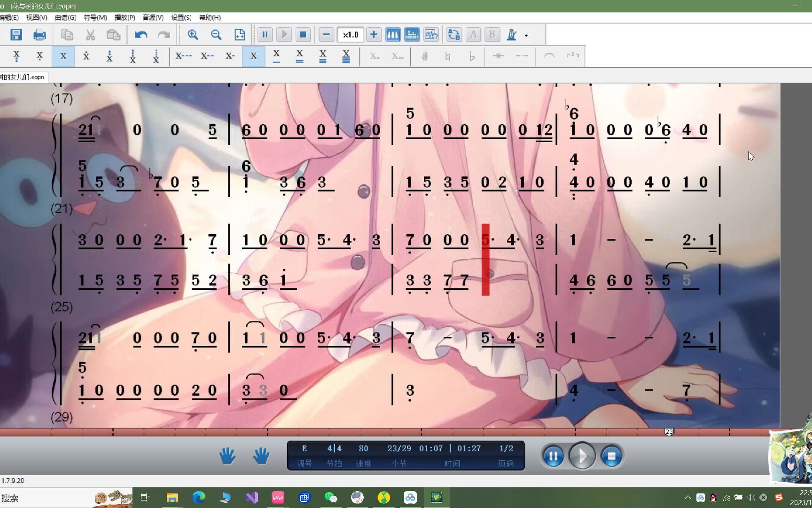This screenshot has width=812, height=508.
Task: Cut selection with the scissors icon
Action: click(90, 35)
